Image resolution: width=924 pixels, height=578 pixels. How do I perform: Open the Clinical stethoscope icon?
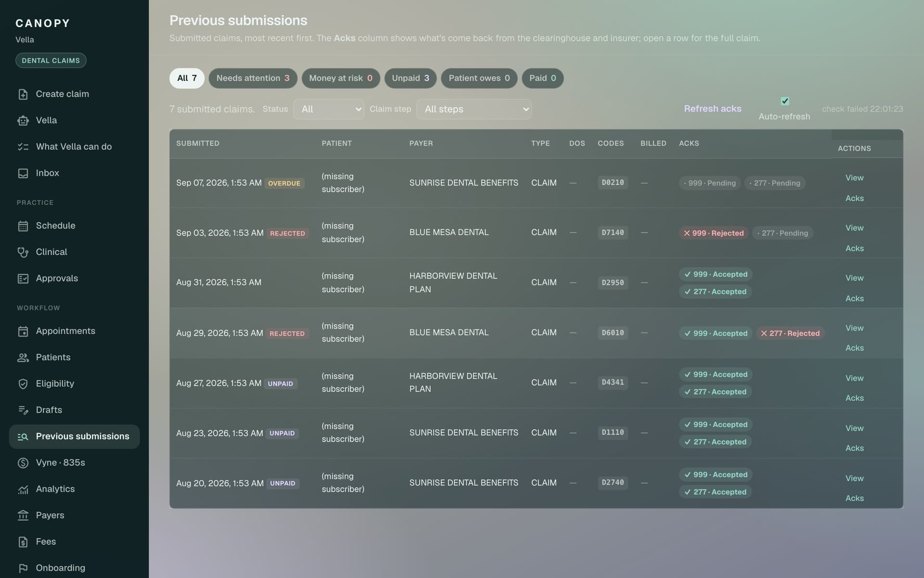tap(23, 252)
